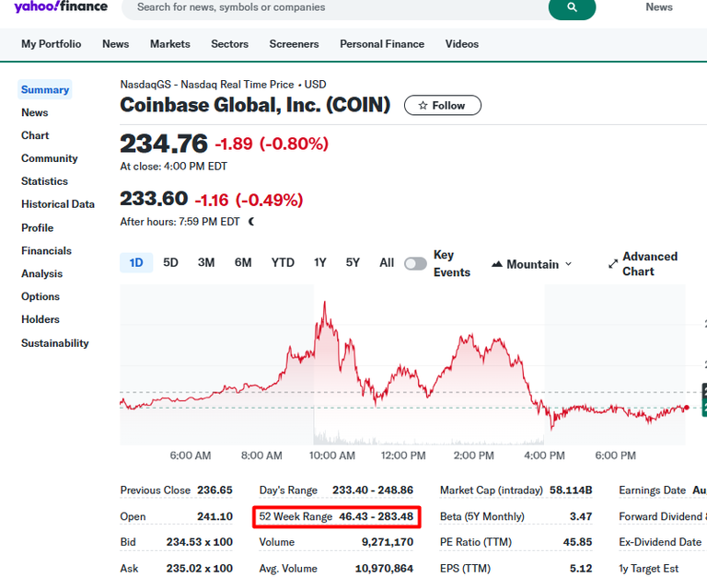Click the intraday price chart area

click(402, 365)
